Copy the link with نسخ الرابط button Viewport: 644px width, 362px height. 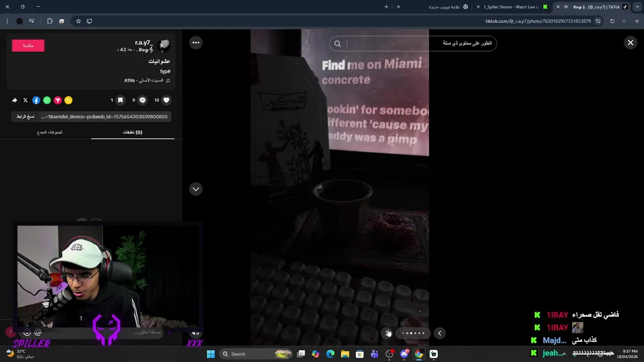26,117
